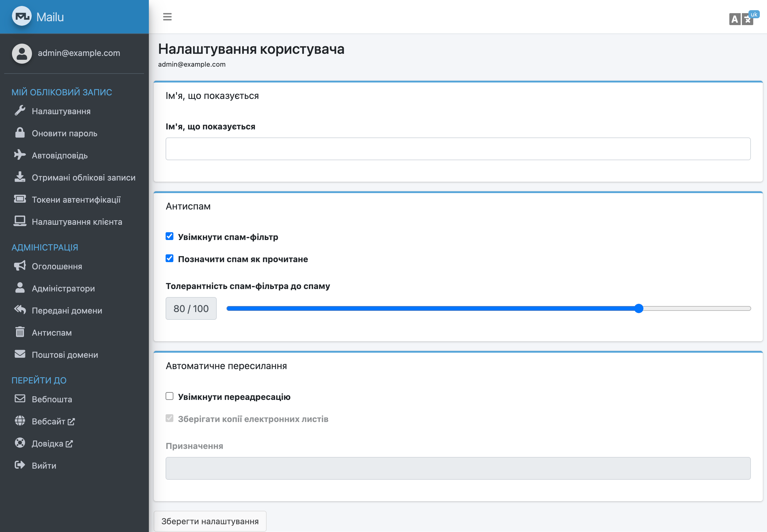Go to Токени автентифікації
This screenshot has width=767, height=532.
[74, 199]
